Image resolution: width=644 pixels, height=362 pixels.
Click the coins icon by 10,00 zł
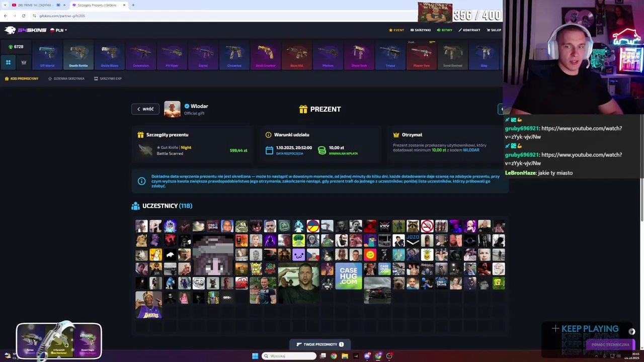[x=322, y=150]
